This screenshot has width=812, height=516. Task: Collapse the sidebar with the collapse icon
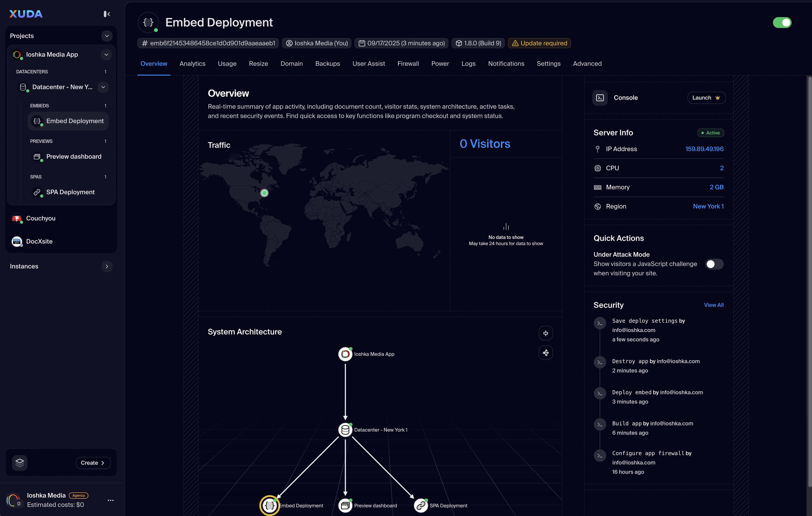[x=107, y=14]
